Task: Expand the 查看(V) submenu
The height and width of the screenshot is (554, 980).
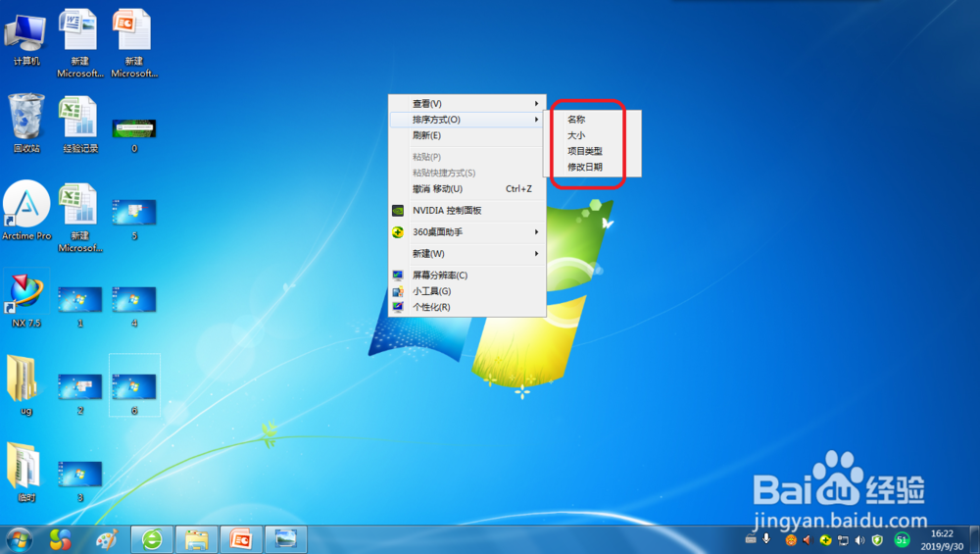Action: pos(466,103)
